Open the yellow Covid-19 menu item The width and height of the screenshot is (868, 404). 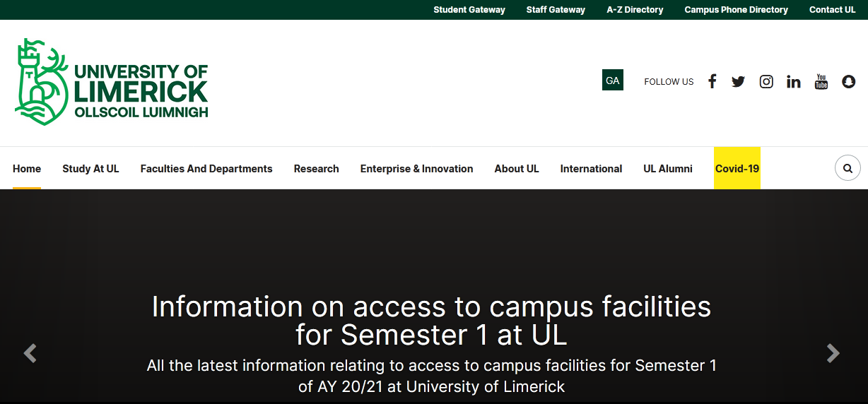[737, 168]
